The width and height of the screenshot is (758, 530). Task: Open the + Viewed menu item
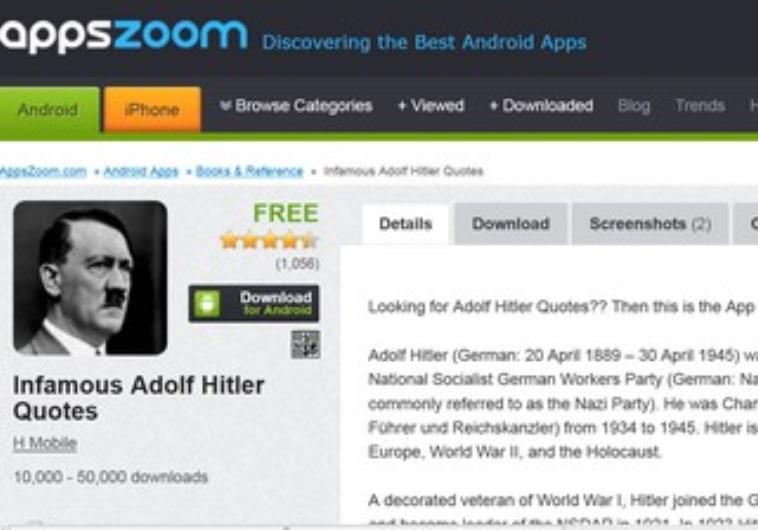coord(431,105)
